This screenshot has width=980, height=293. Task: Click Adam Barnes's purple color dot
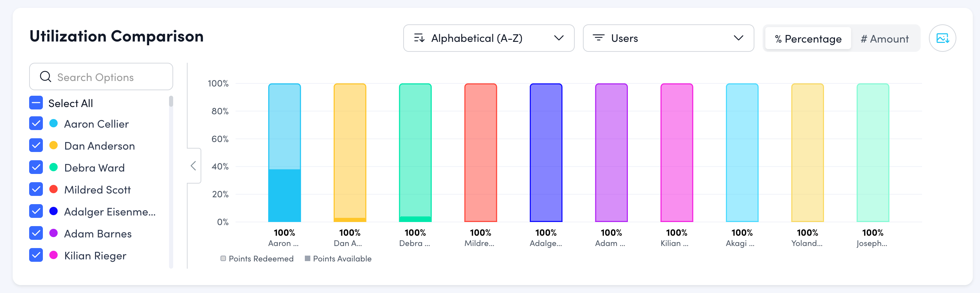[53, 233]
